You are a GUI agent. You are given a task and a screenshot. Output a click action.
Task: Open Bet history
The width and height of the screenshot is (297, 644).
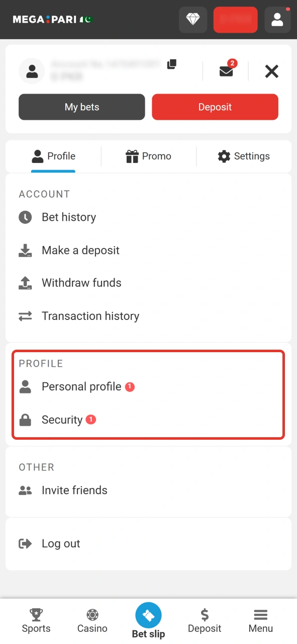[x=69, y=217]
